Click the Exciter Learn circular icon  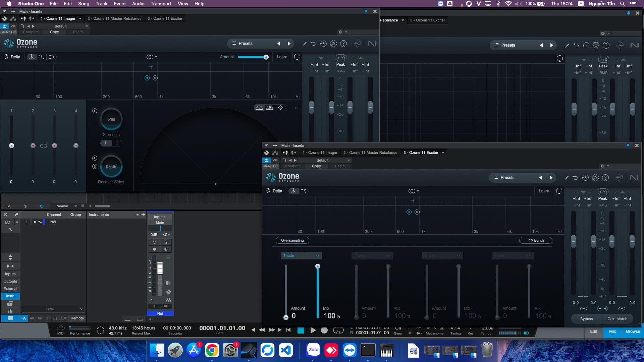pyautogui.click(x=559, y=191)
